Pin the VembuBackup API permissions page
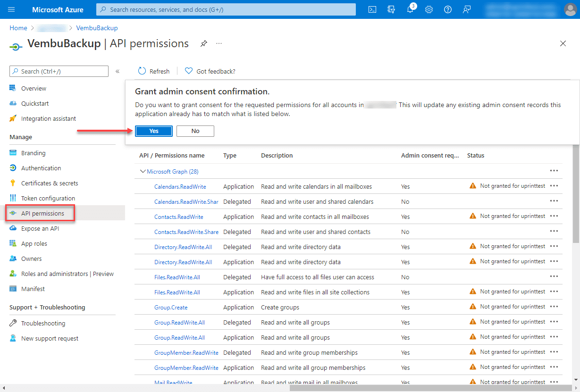580x392 pixels. tap(203, 43)
